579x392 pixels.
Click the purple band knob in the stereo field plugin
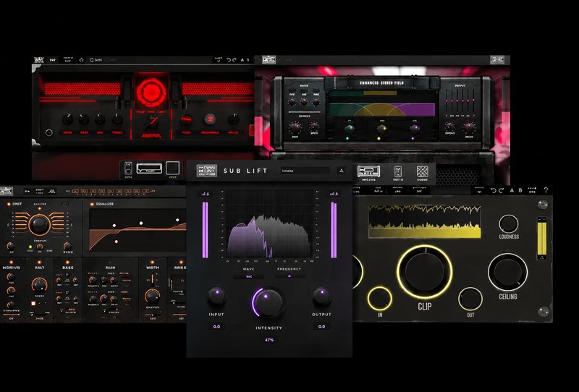[415, 129]
